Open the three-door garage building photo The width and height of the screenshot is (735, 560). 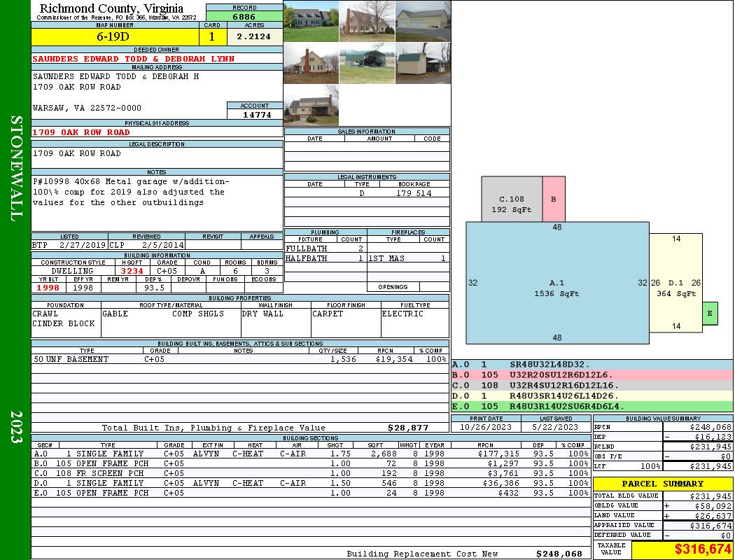tap(423, 21)
